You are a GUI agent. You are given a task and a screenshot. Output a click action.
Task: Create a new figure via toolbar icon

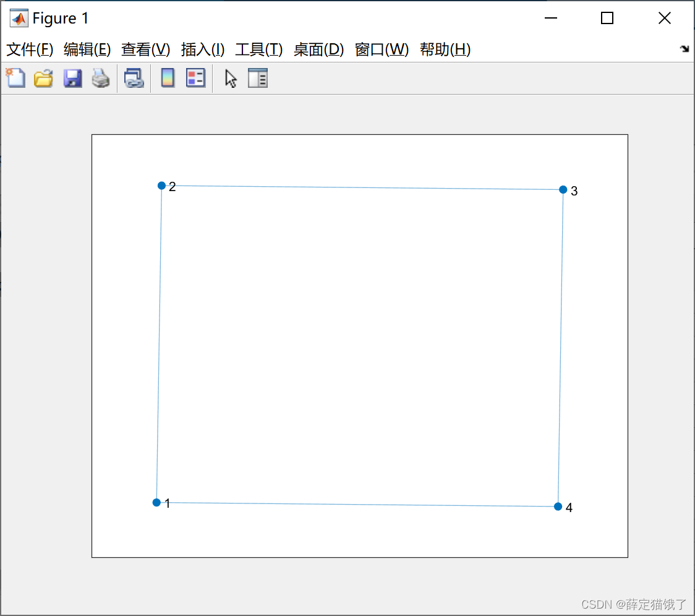(x=15, y=78)
